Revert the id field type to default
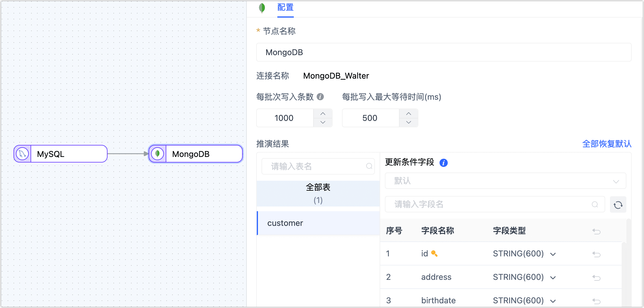This screenshot has width=644, height=308. click(596, 254)
